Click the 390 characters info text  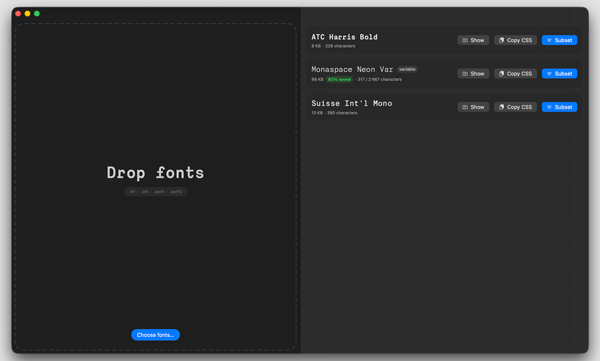342,113
